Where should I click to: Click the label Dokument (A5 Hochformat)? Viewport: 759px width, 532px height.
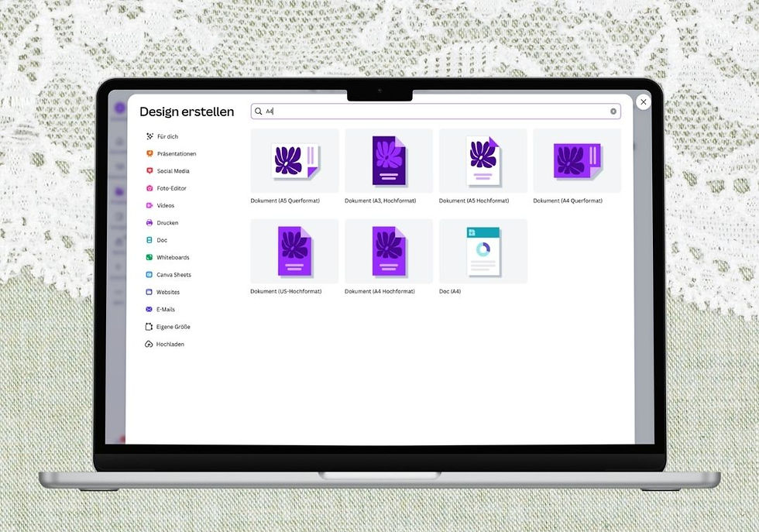[474, 201]
